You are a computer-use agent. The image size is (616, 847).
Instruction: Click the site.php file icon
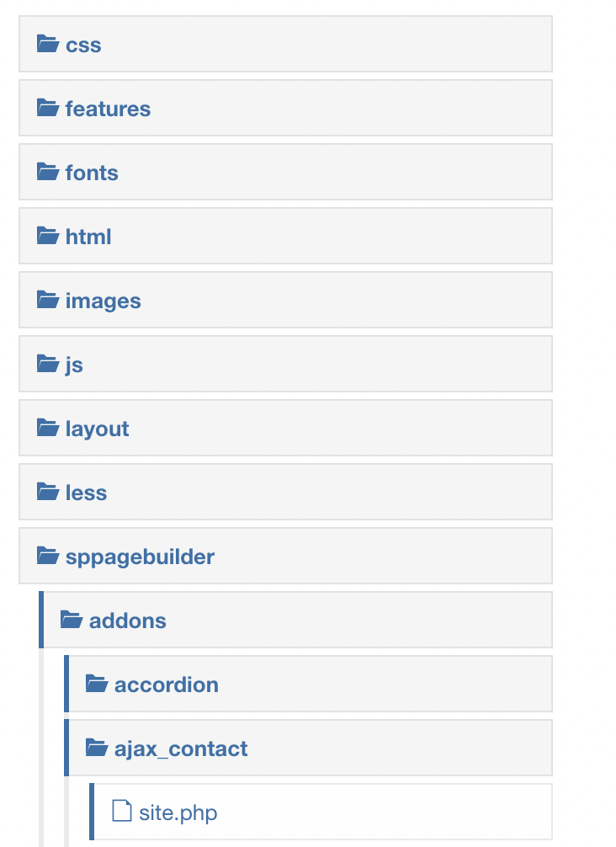122,812
